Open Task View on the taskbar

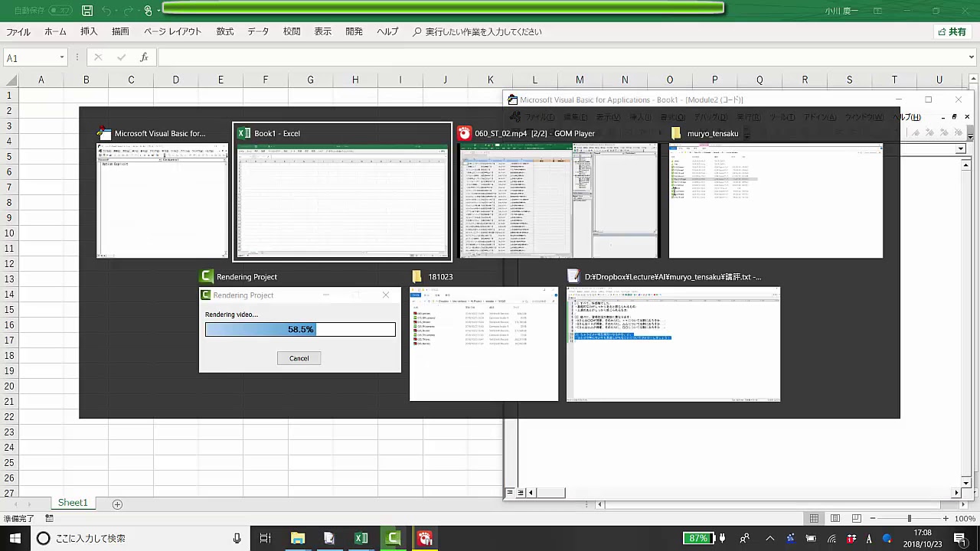click(x=265, y=538)
